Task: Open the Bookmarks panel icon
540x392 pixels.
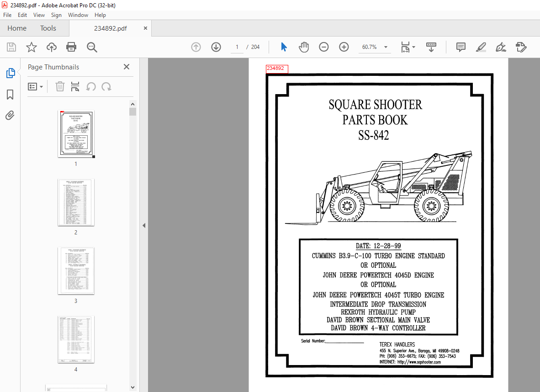Action: (10, 95)
